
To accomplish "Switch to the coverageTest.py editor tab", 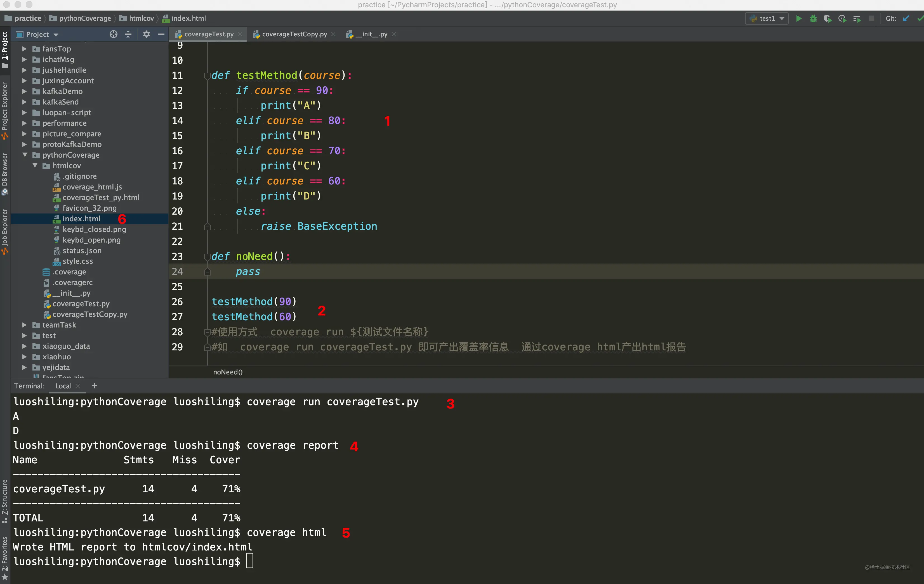I will pyautogui.click(x=209, y=34).
